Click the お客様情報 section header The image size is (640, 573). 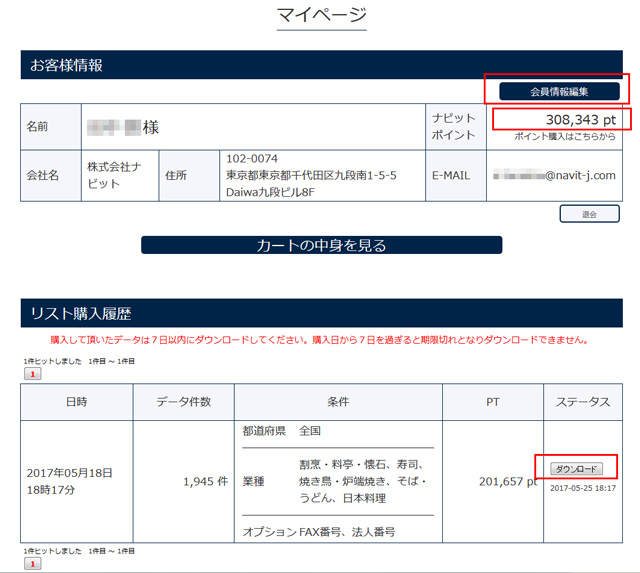[x=322, y=65]
